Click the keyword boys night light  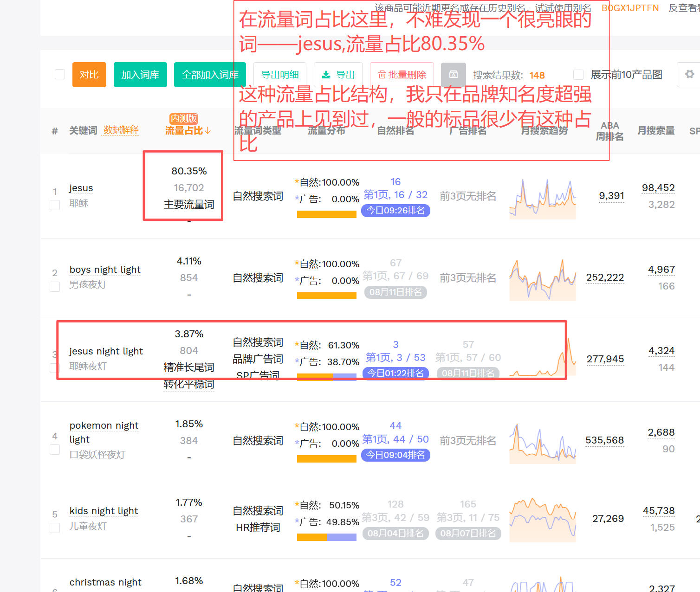tap(105, 270)
